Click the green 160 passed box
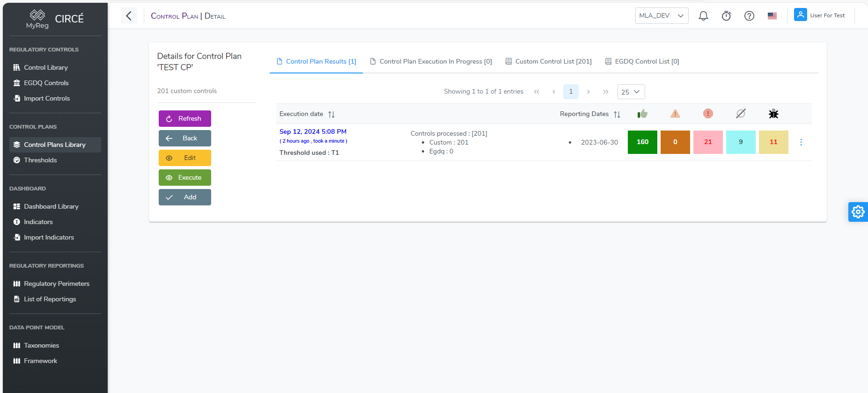Image resolution: width=868 pixels, height=393 pixels. pos(642,142)
